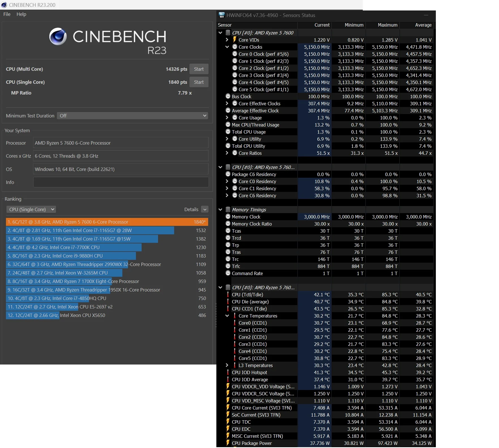Click the HWiNFO64 window title icon

click(x=222, y=15)
